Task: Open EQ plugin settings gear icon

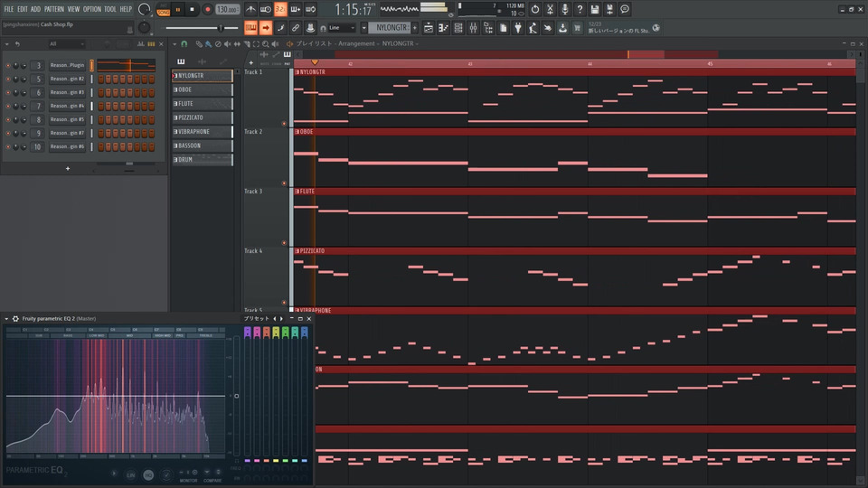Action: tap(15, 319)
